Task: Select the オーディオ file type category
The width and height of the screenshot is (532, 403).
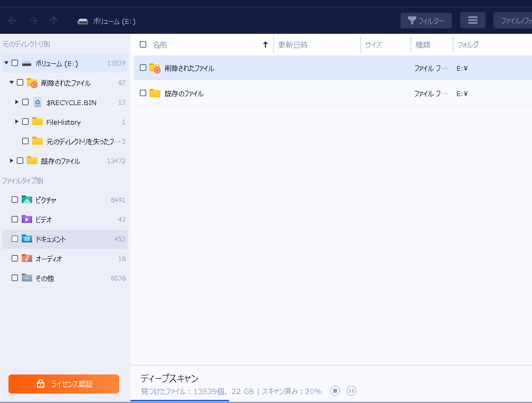Action: (48, 258)
